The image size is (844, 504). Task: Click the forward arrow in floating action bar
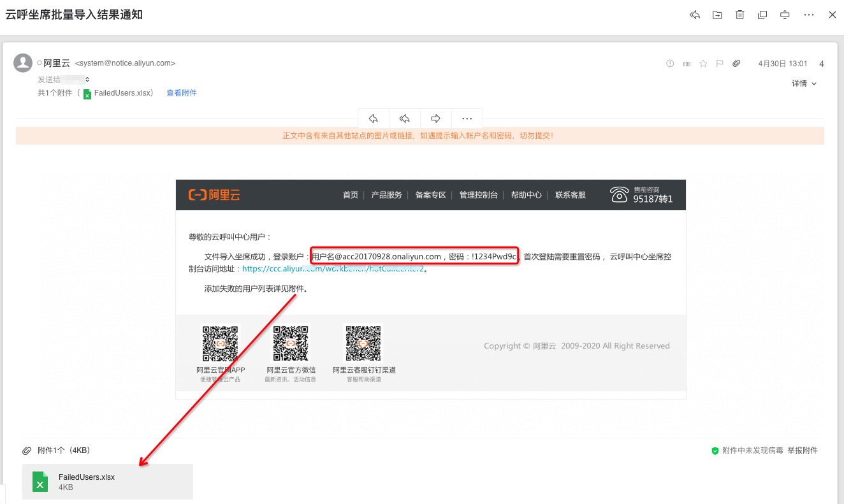point(435,119)
